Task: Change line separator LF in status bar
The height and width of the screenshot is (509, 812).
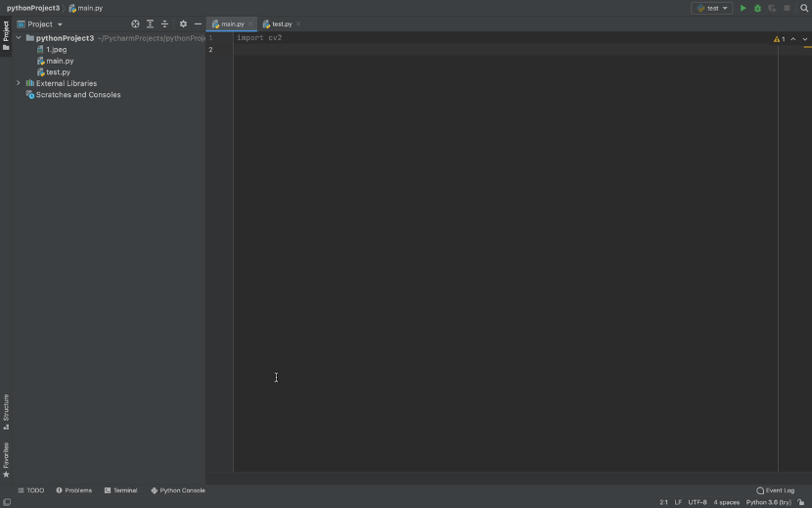Action: coord(678,502)
